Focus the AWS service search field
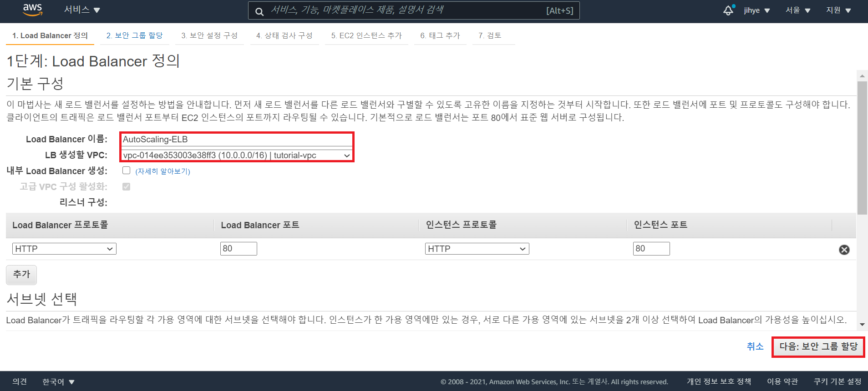868x391 pixels. pos(414,10)
